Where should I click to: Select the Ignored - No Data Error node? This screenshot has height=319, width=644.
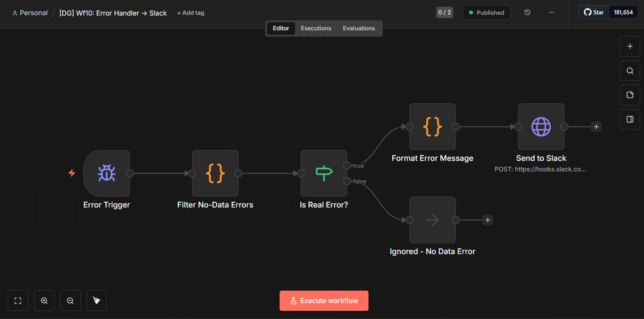click(x=432, y=220)
